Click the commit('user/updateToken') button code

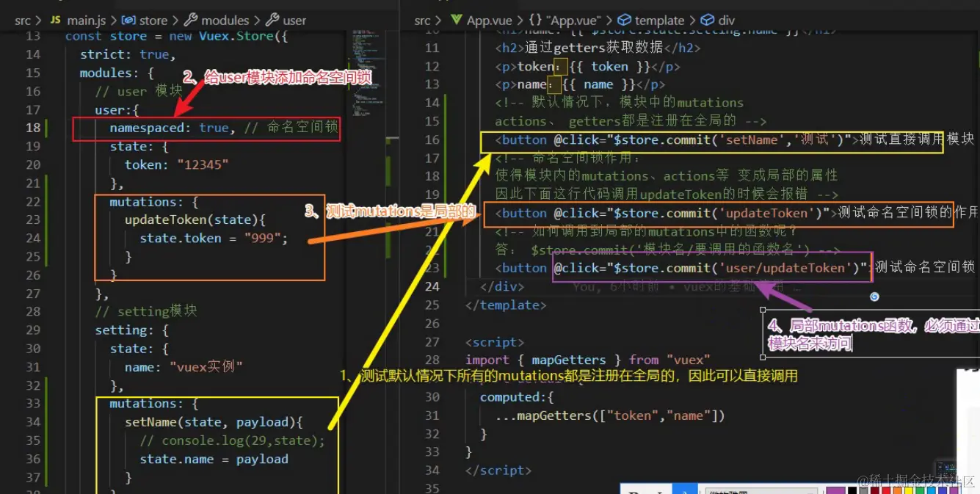pyautogui.click(x=734, y=267)
